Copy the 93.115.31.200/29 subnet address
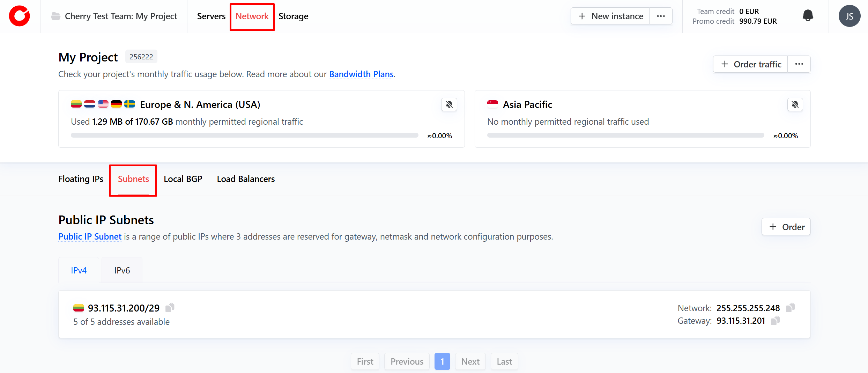 point(170,308)
